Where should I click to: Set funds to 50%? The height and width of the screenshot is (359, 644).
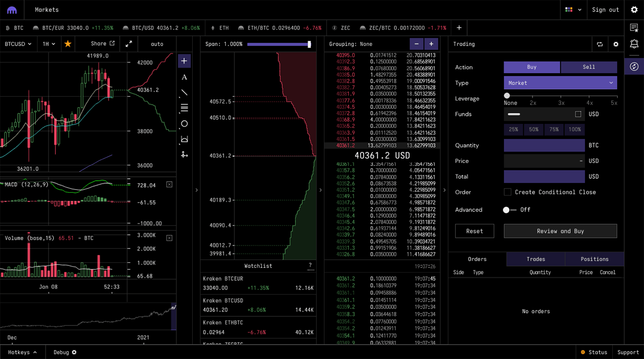tap(534, 129)
